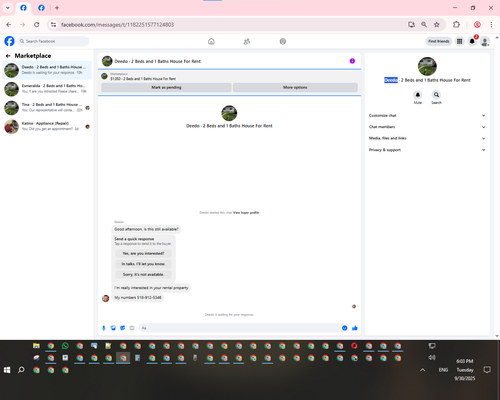Viewport: 500px width, 400px height.
Task: Click the Find friends button
Action: coord(439,41)
